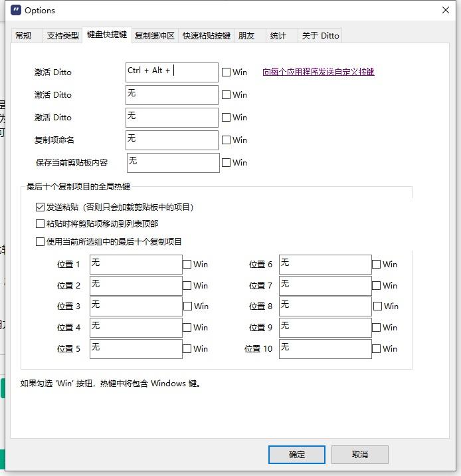Click the 位置 1 hotkey field
The image size is (461, 476).
click(136, 265)
